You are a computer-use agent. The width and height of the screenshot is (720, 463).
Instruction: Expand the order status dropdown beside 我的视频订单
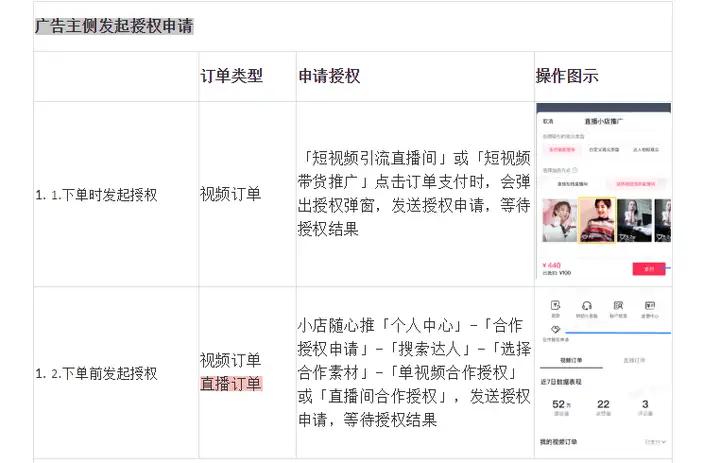pos(655,442)
